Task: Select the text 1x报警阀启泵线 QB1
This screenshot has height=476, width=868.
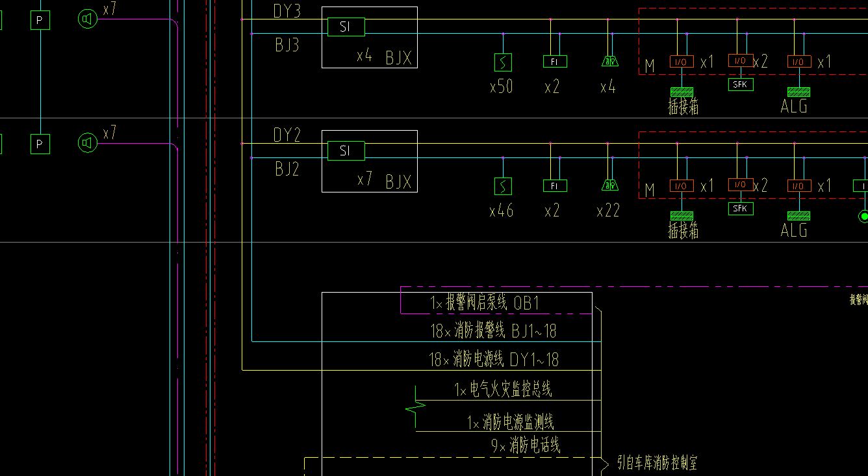Action: pos(485,303)
